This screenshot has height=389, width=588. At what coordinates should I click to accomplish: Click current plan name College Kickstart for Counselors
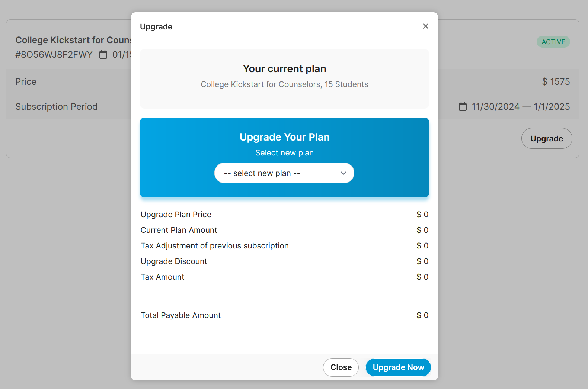pos(261,84)
